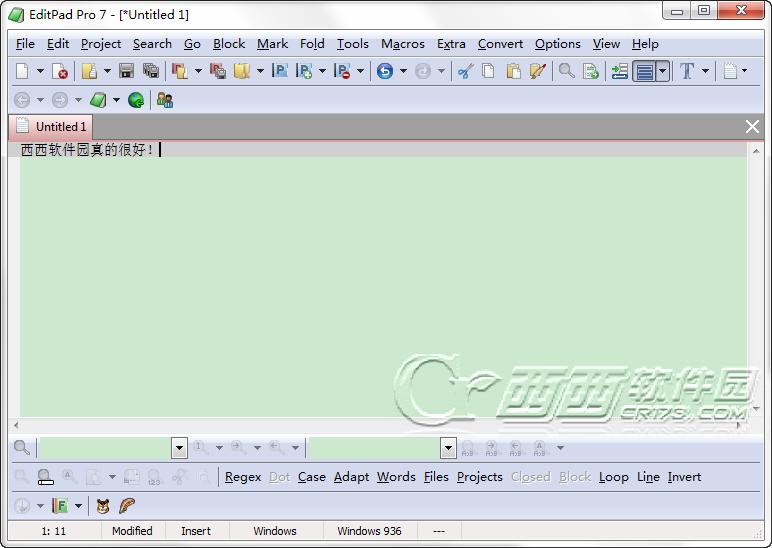
Task: Enable the Words search option
Action: pos(396,477)
